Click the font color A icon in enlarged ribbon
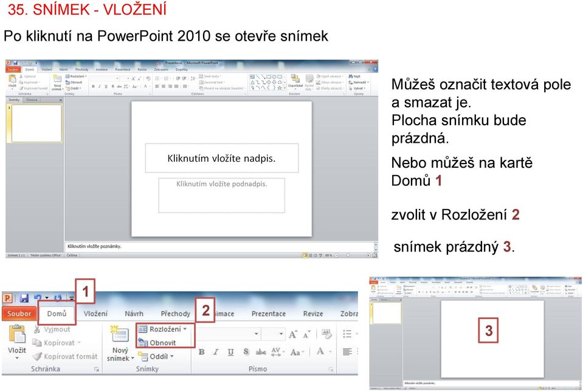The height and width of the screenshot is (392, 583). point(320,351)
